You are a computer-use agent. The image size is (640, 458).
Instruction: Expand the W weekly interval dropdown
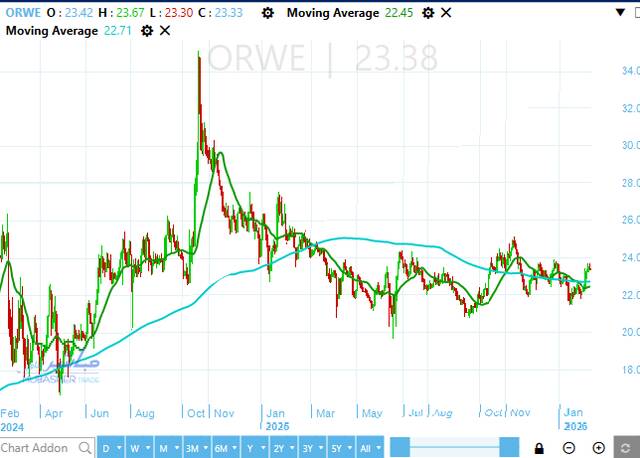click(139, 447)
